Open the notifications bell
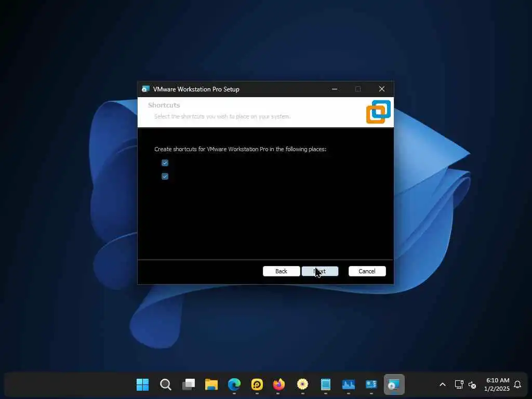The height and width of the screenshot is (399, 532). [x=517, y=384]
